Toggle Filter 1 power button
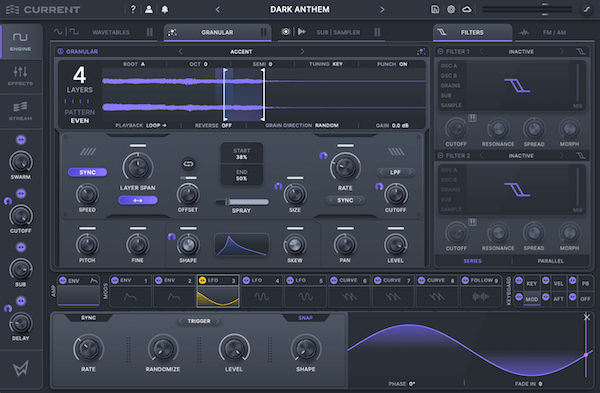 click(x=440, y=51)
